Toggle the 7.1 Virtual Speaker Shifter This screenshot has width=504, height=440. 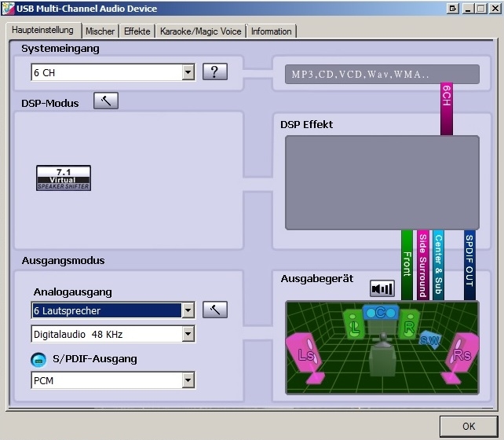point(64,178)
